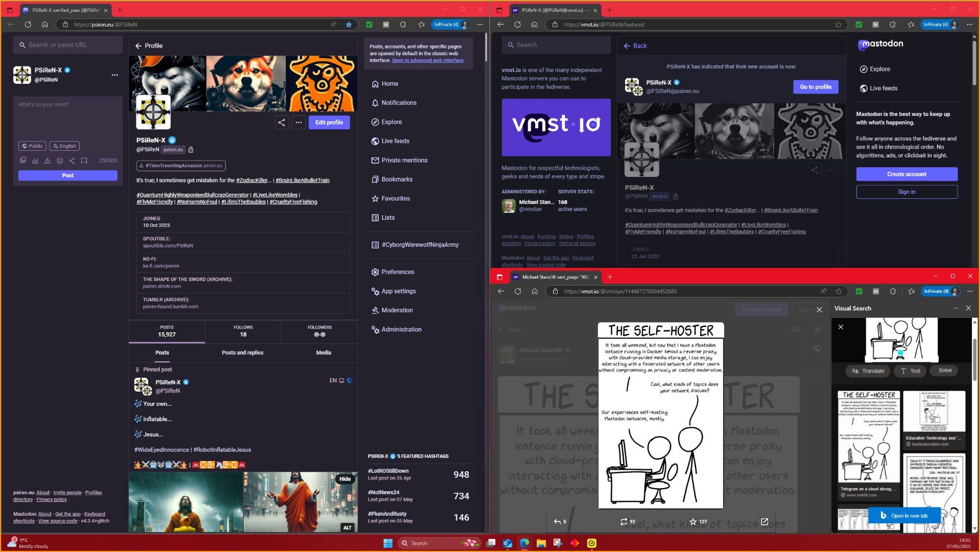Switch to the Posts tab on profile

(162, 353)
